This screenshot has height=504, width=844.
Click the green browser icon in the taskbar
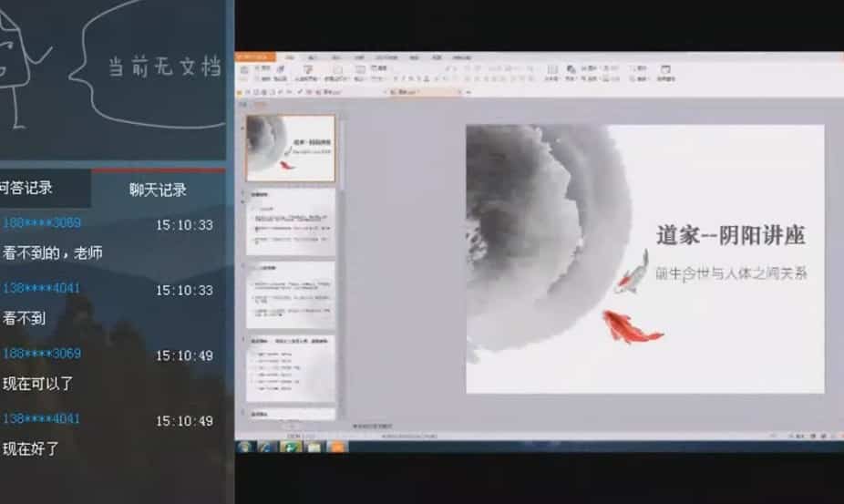click(292, 447)
